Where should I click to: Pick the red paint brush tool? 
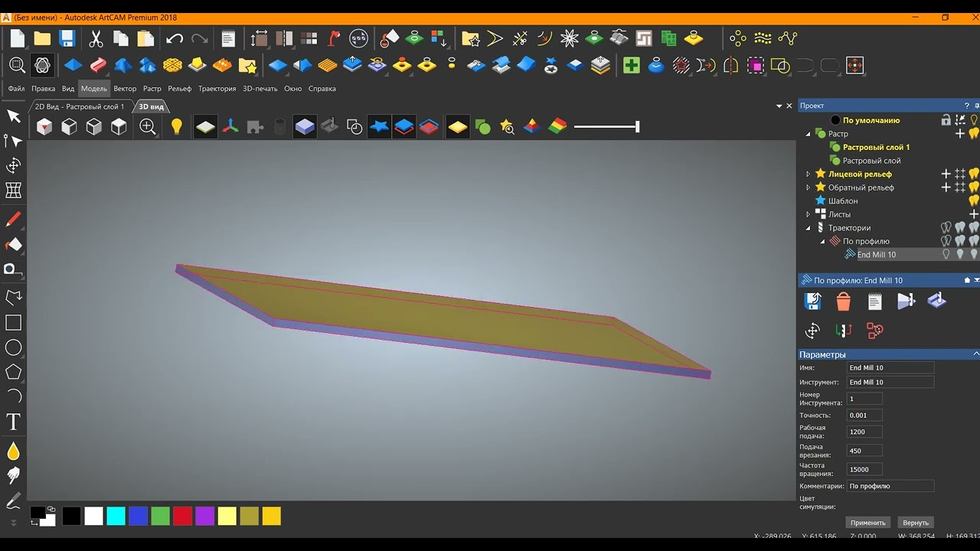coord(13,220)
